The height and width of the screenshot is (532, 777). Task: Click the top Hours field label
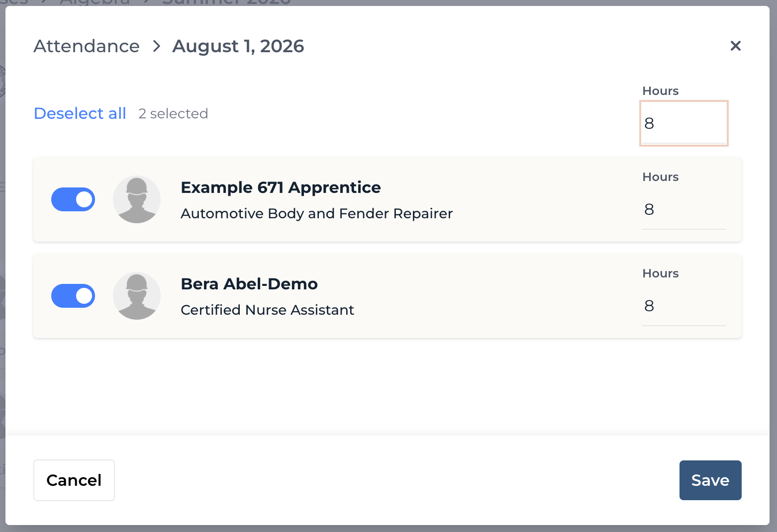click(660, 91)
